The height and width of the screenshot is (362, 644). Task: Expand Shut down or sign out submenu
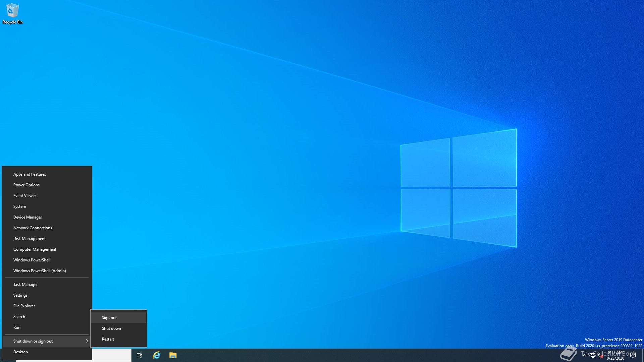pos(47,341)
